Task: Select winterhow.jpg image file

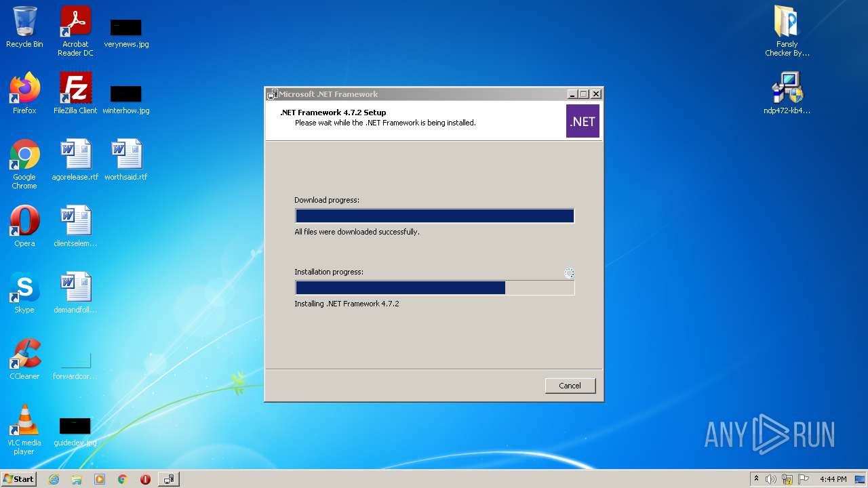Action: (126, 99)
